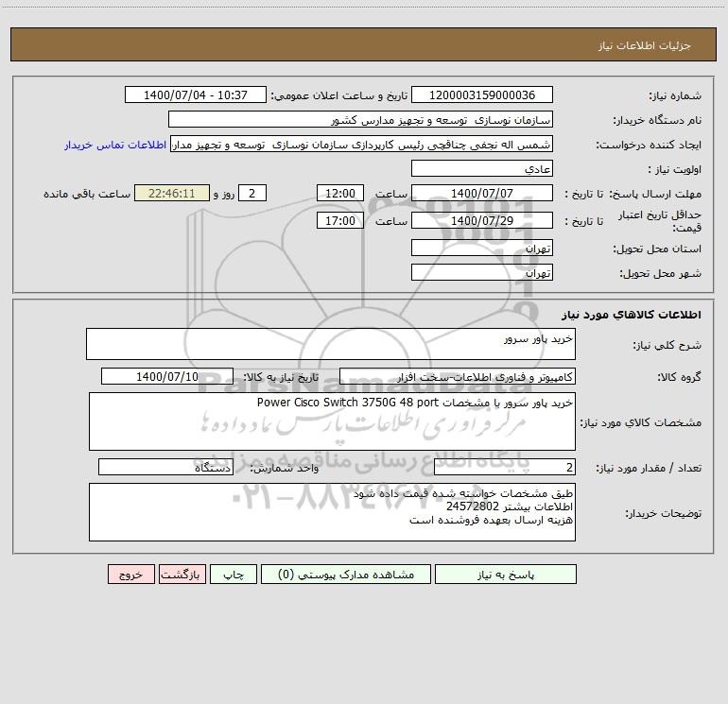Click the تعداد / مقدار مورد نیاز label
The width and height of the screenshot is (728, 704).
(649, 469)
